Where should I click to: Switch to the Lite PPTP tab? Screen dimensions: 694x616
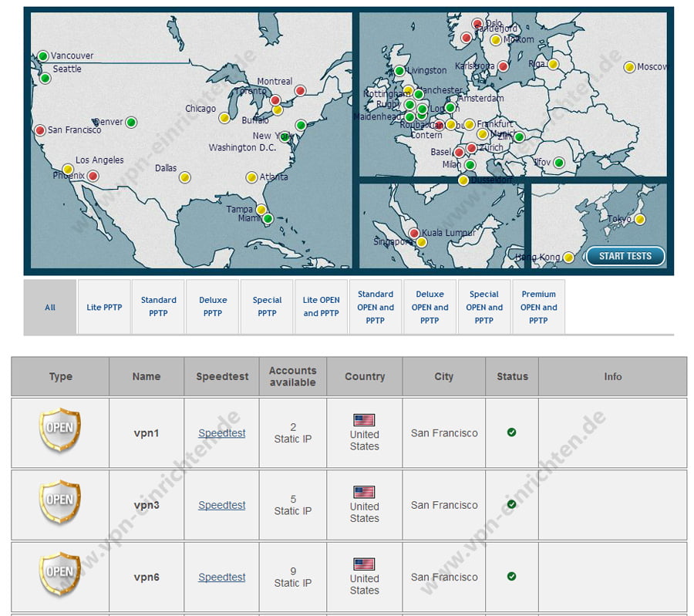[x=104, y=308]
